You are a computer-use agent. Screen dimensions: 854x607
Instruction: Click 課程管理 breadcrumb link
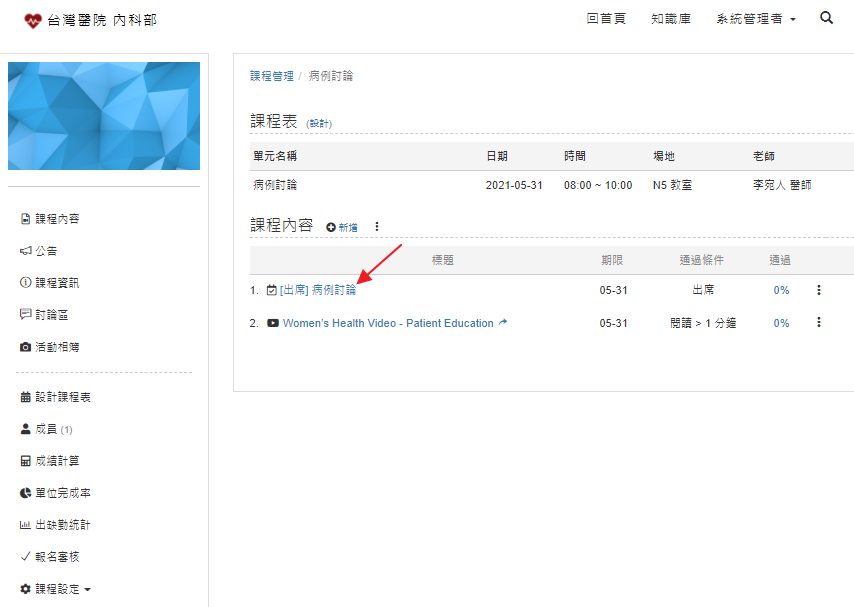(271, 76)
